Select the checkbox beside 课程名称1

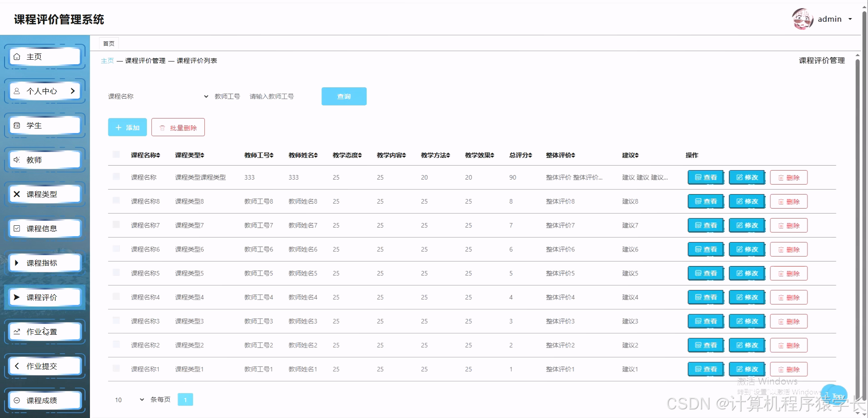tap(116, 368)
